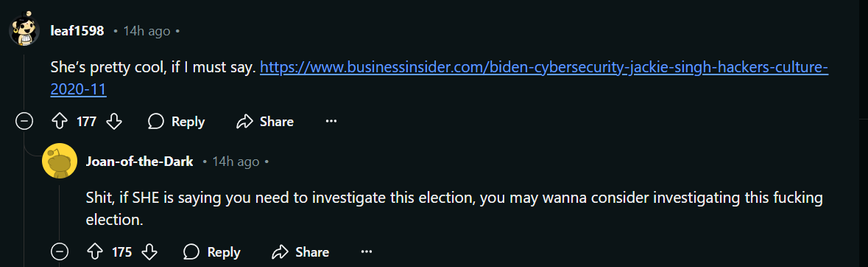Click the 14h ago timestamp on leaf1598's comment
The image size is (868, 267).
click(147, 31)
